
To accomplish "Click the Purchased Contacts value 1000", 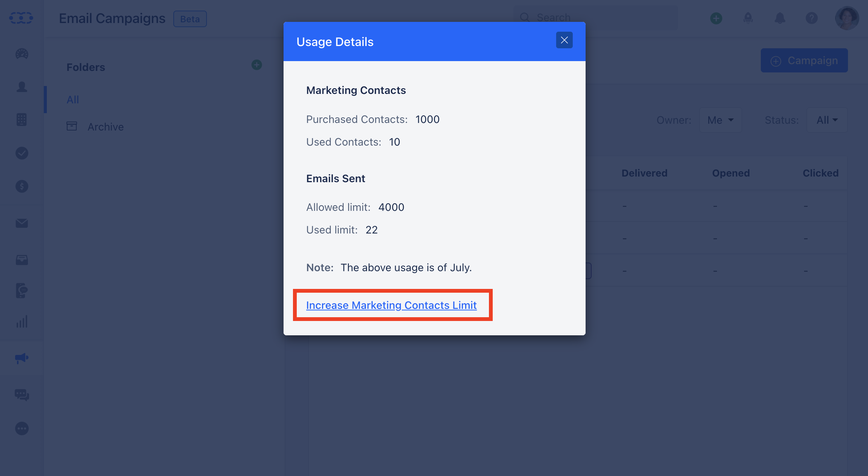I will (x=427, y=119).
